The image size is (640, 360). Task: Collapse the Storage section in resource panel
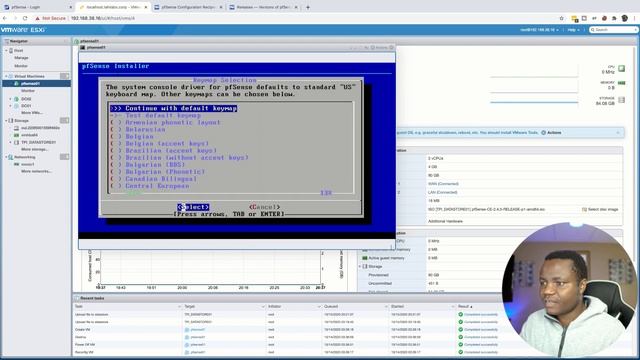coord(360,267)
